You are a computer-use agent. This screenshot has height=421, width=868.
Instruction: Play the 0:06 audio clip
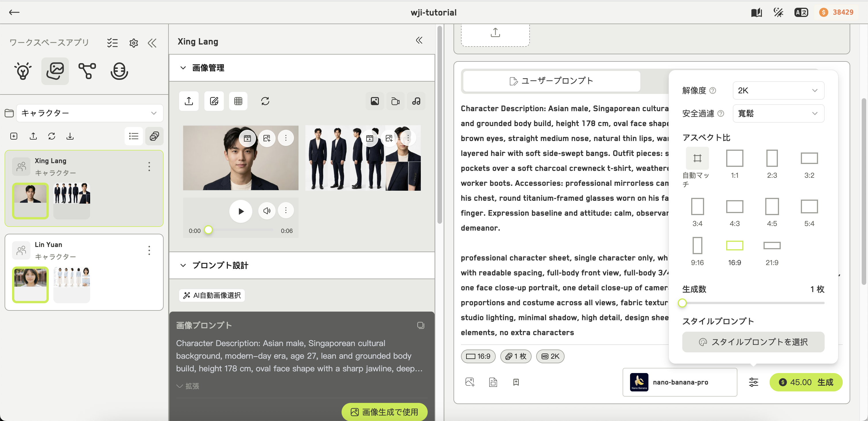(x=241, y=211)
